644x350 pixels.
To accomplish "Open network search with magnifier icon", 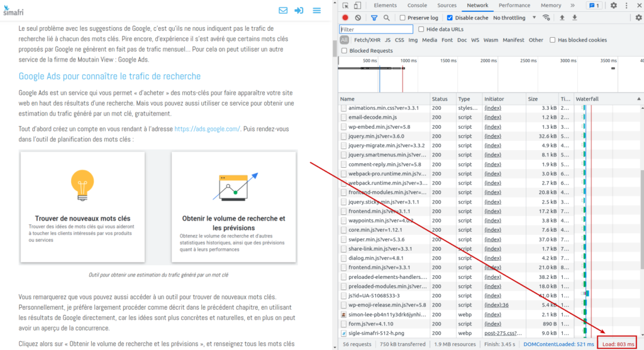I will click(387, 18).
